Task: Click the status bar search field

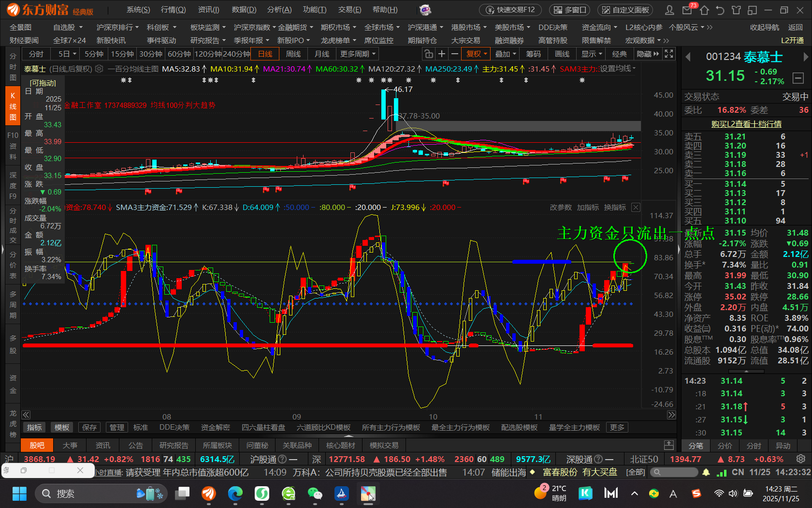Action: (x=674, y=472)
